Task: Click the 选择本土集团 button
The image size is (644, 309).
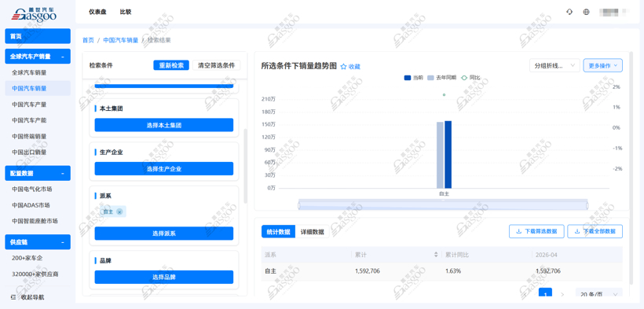Action: (x=164, y=125)
